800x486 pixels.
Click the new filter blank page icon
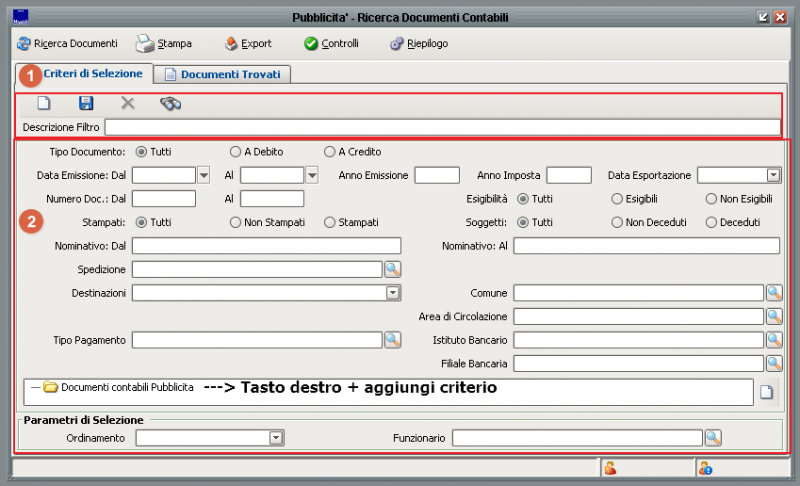pyautogui.click(x=43, y=103)
